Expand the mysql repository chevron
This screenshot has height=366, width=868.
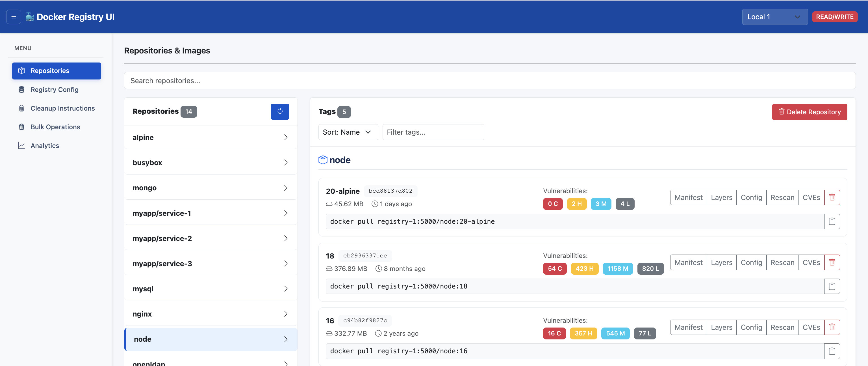tap(286, 289)
